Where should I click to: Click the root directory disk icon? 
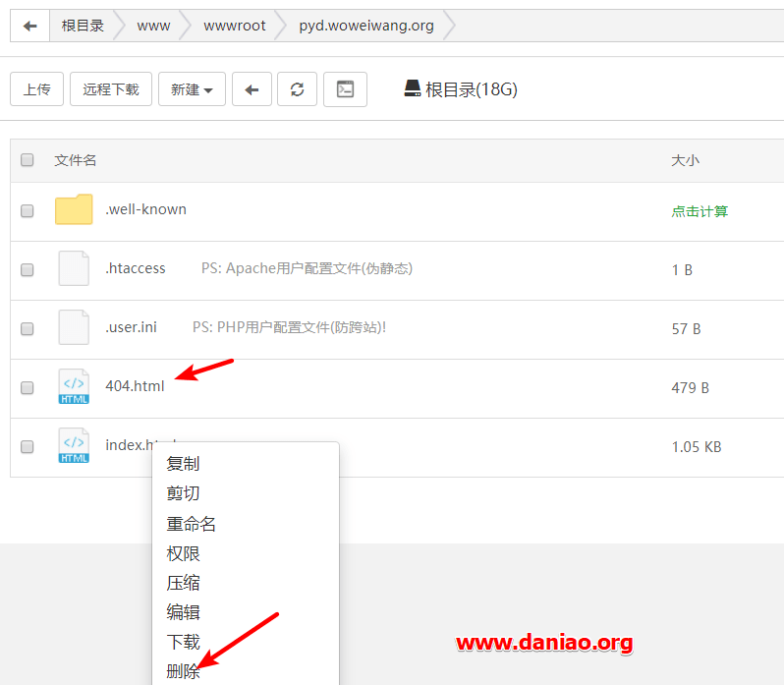point(412,88)
